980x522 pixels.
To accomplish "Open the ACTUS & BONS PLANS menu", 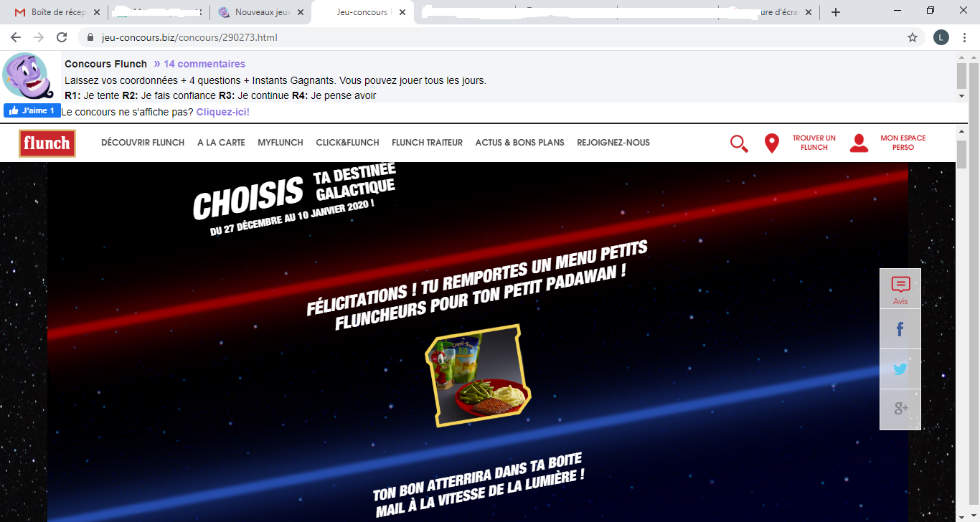I will tap(519, 143).
